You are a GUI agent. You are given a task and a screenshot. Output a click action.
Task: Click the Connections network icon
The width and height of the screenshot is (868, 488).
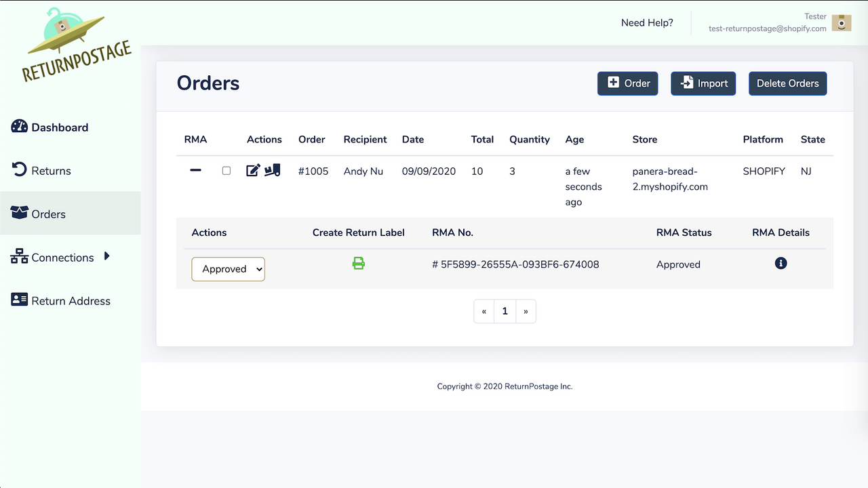(20, 257)
